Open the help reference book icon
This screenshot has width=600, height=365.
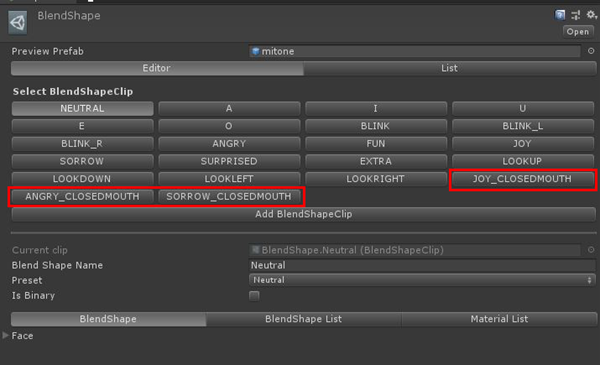point(560,15)
